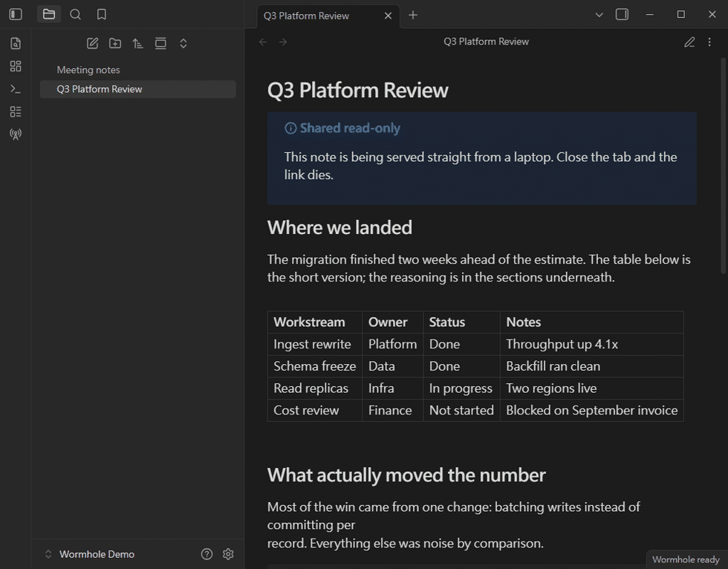Navigate back with the left arrow

(x=263, y=42)
